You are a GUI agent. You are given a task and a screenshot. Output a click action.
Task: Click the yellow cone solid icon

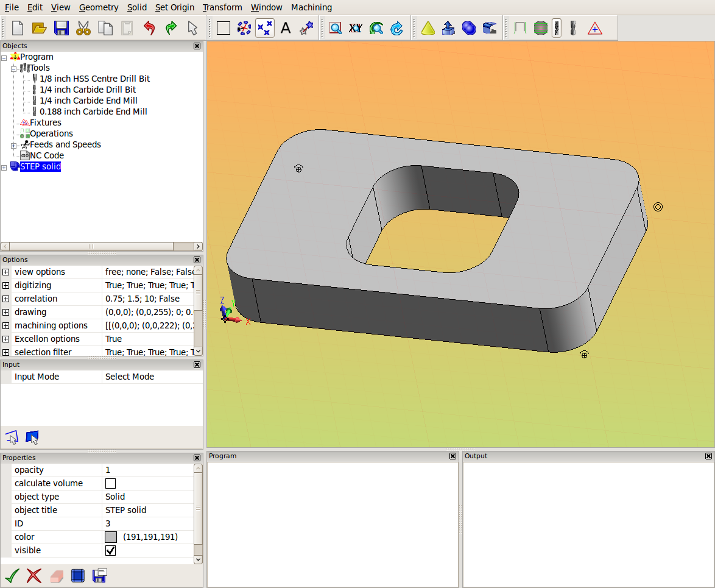coord(428,28)
